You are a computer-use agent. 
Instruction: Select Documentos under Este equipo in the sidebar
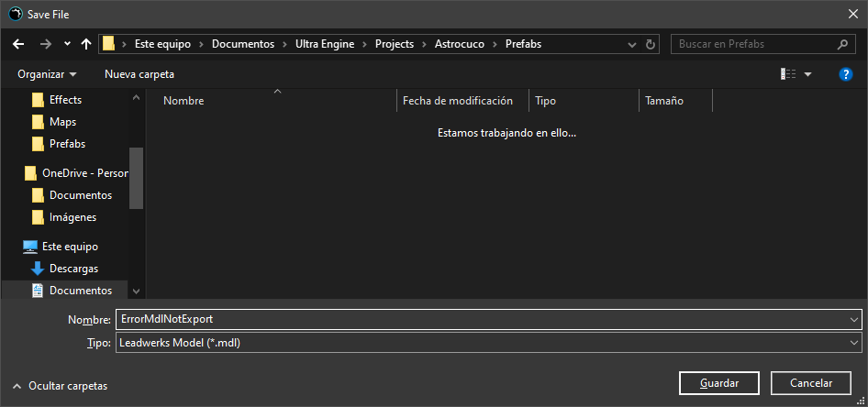(81, 291)
